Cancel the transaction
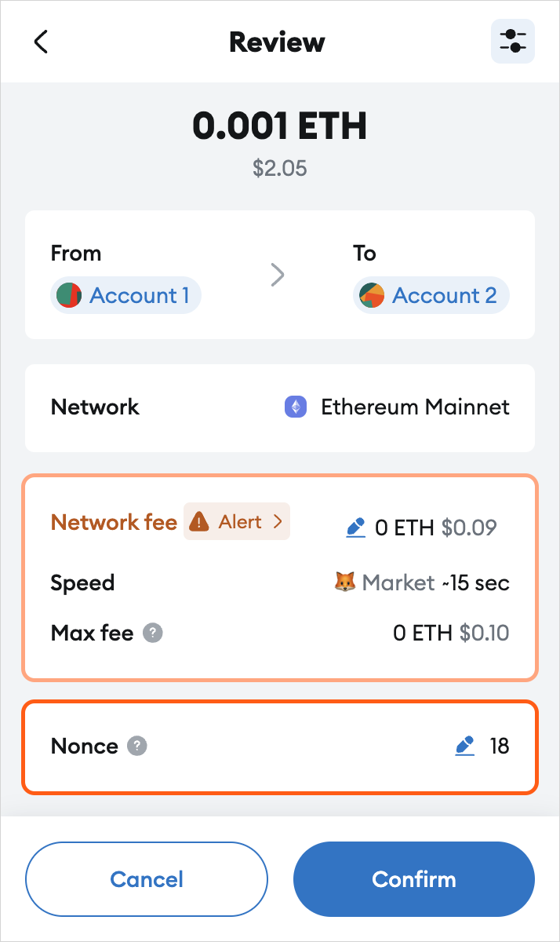This screenshot has width=560, height=942. tap(147, 879)
